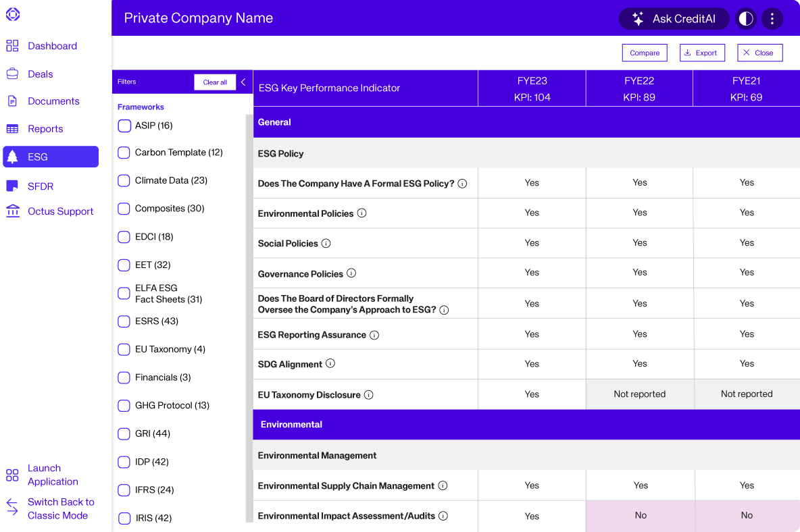
Task: Enable the Climate Data (23) filter
Action: pos(124,181)
